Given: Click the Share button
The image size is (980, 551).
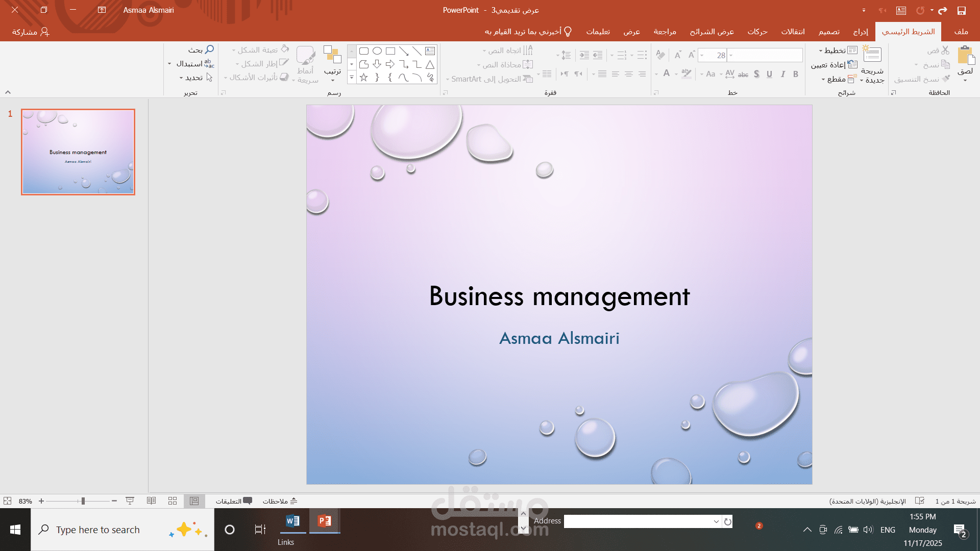Looking at the screenshot, I should (x=31, y=32).
